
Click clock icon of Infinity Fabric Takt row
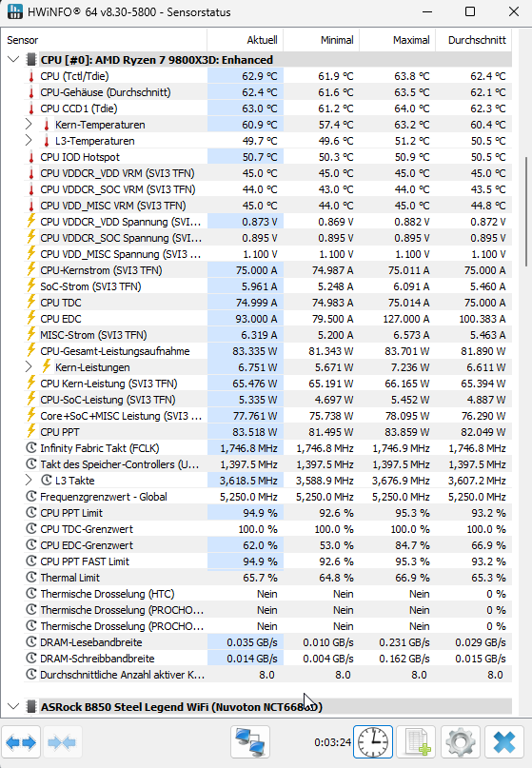31,447
